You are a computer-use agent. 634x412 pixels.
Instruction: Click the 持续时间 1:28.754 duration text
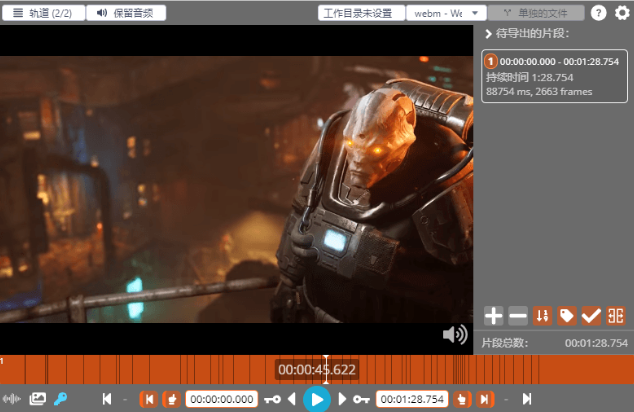coord(530,77)
